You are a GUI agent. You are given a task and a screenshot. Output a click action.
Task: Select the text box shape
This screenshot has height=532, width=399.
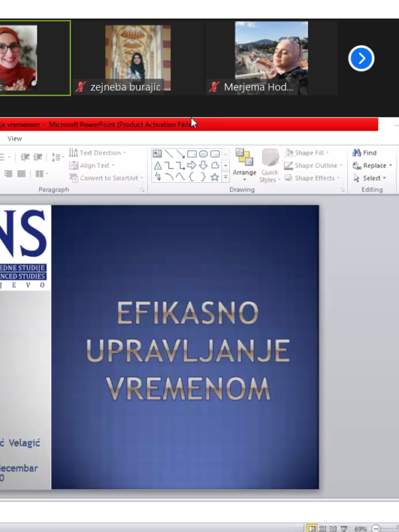158,154
